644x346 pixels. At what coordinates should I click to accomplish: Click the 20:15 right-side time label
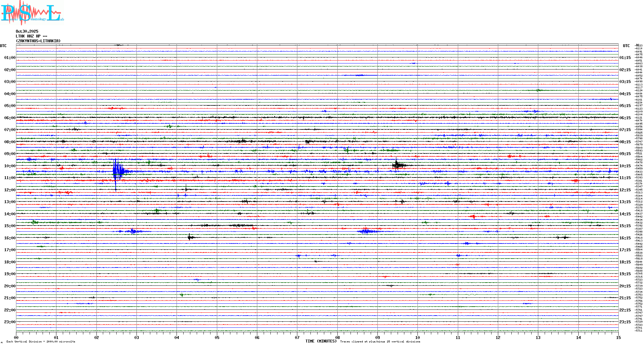625,286
